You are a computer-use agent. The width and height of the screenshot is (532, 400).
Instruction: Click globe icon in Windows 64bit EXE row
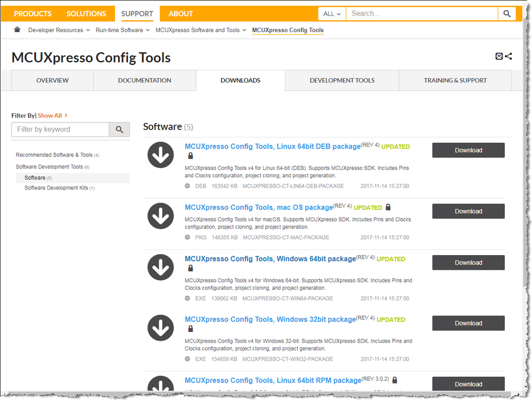(187, 298)
